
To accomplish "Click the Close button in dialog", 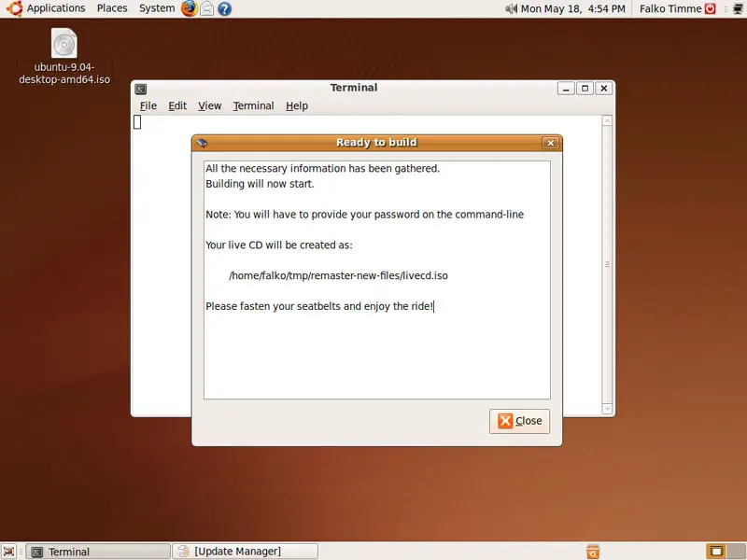I will pos(519,421).
